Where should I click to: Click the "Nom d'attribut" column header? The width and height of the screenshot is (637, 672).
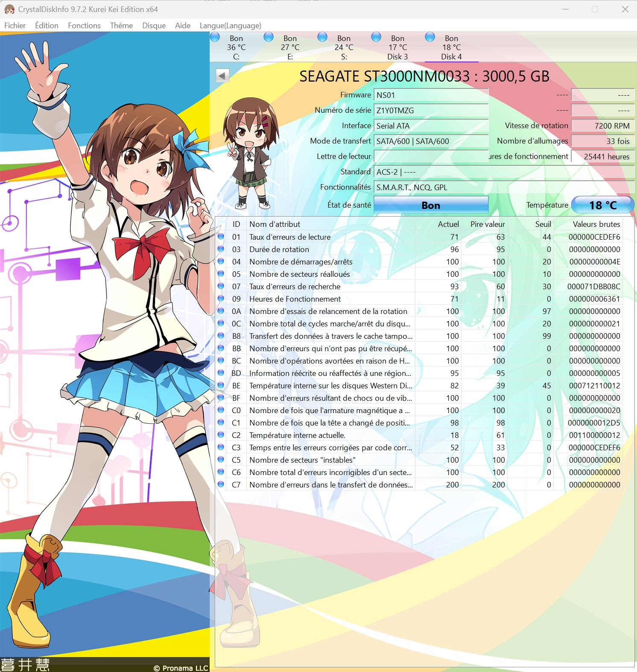[330, 224]
